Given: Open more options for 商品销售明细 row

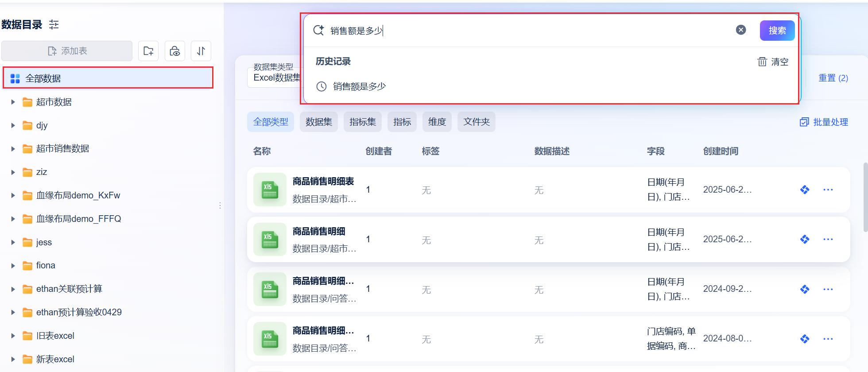Looking at the screenshot, I should (x=828, y=239).
